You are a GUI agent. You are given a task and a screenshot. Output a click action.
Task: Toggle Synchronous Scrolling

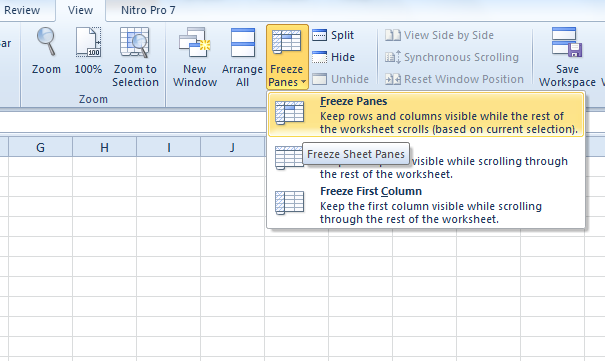point(452,57)
